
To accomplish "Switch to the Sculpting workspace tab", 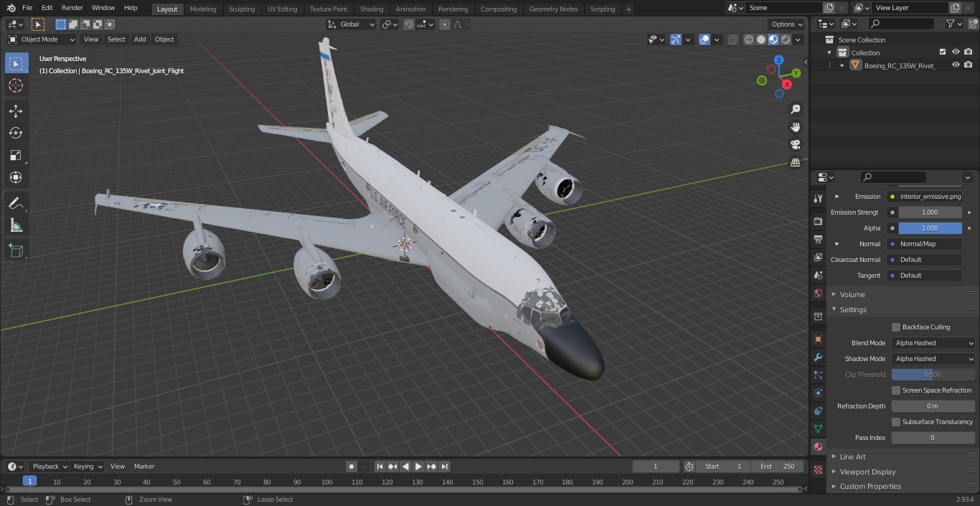I will point(242,9).
